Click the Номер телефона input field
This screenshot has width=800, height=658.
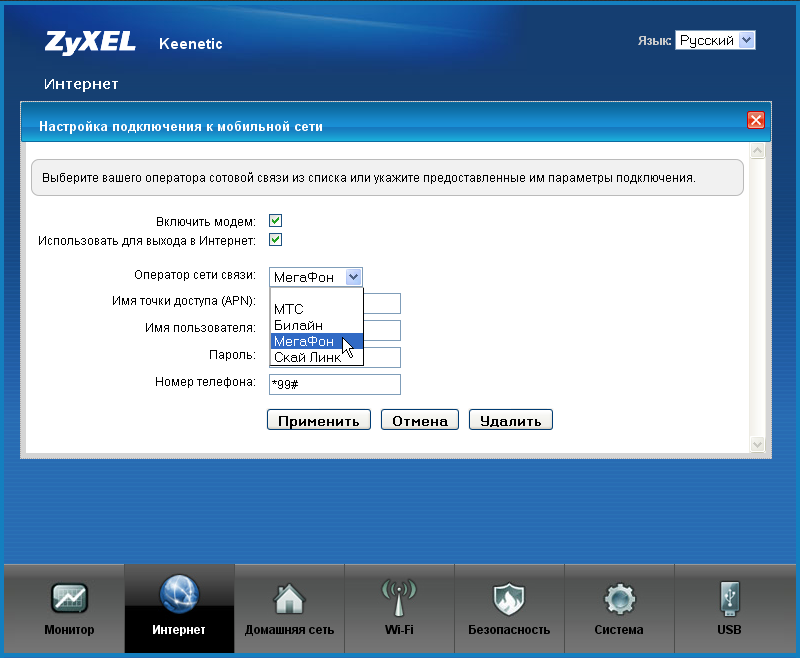pyautogui.click(x=335, y=384)
